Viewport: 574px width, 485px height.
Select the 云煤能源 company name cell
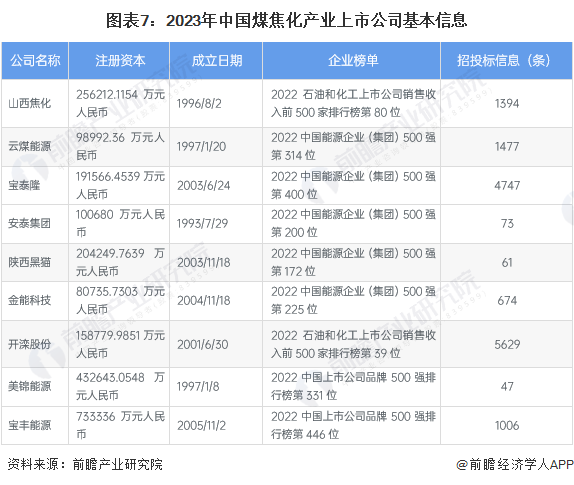point(35,147)
